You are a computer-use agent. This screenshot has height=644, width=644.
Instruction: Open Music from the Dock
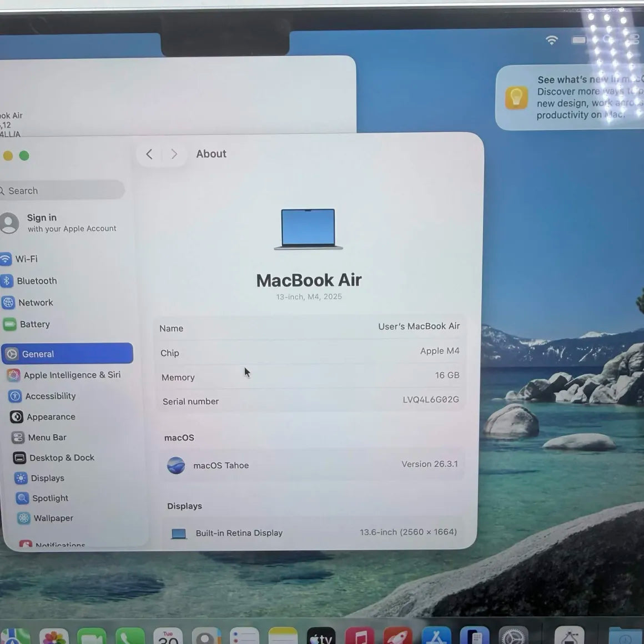[x=359, y=636]
